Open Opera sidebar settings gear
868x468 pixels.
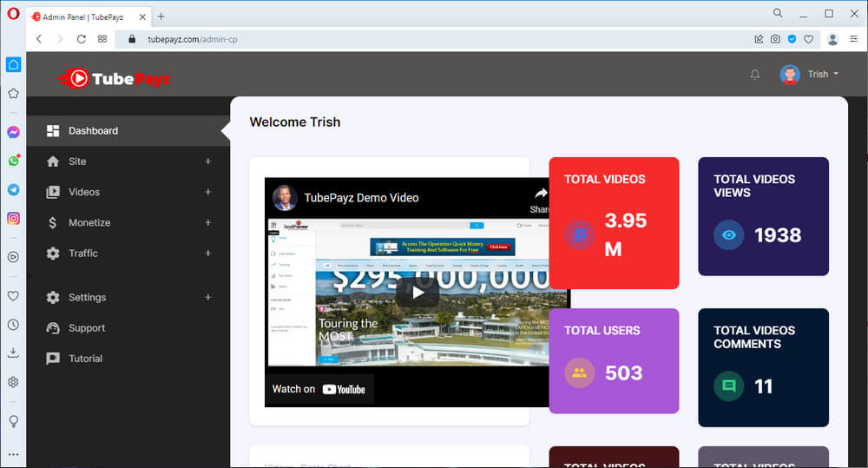13,382
